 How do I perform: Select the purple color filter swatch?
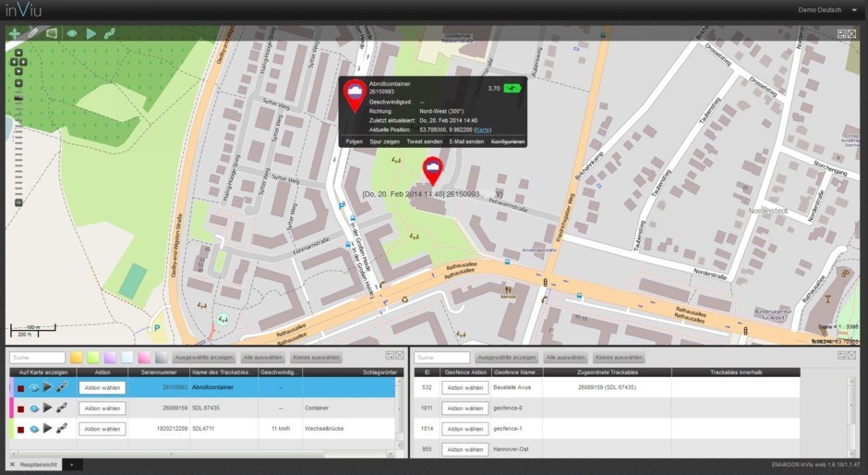coord(110,358)
